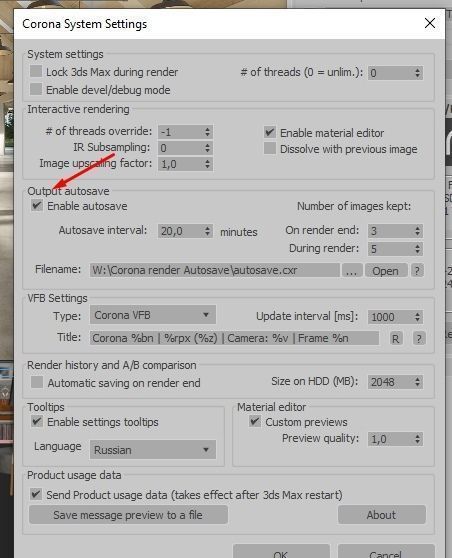
Task: Click the 'About' button
Action: pyautogui.click(x=382, y=515)
